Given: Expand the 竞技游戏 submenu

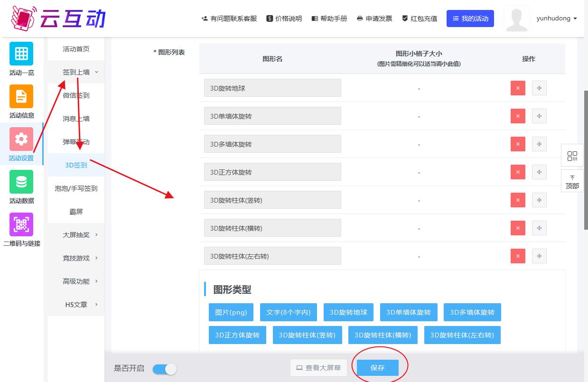Looking at the screenshot, I should pyautogui.click(x=76, y=258).
